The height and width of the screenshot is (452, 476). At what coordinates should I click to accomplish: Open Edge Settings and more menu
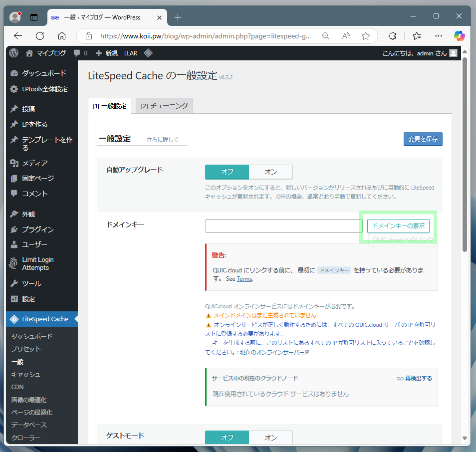(439, 36)
